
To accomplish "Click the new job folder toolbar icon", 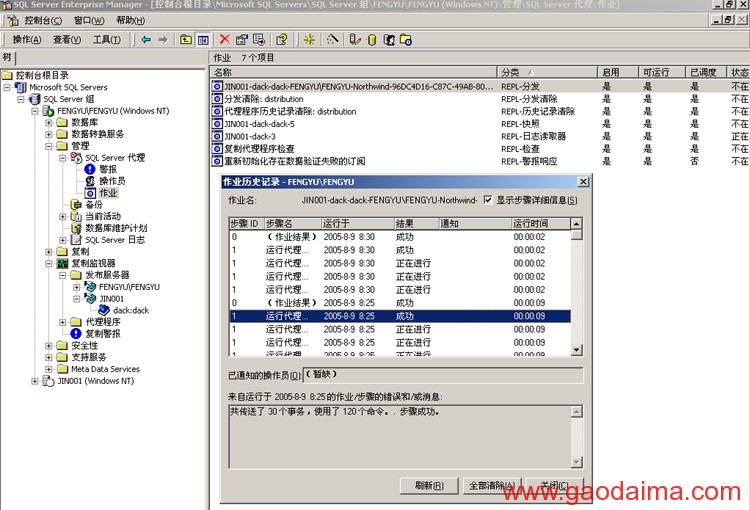I will click(406, 40).
